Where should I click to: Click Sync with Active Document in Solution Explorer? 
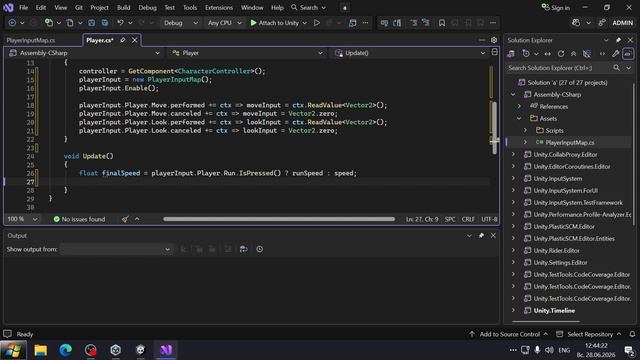[x=547, y=54]
